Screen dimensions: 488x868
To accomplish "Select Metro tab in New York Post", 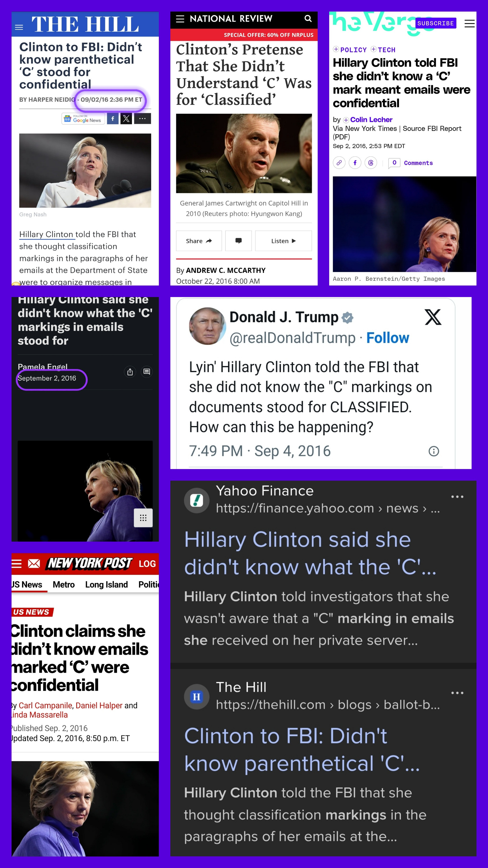I will (64, 585).
